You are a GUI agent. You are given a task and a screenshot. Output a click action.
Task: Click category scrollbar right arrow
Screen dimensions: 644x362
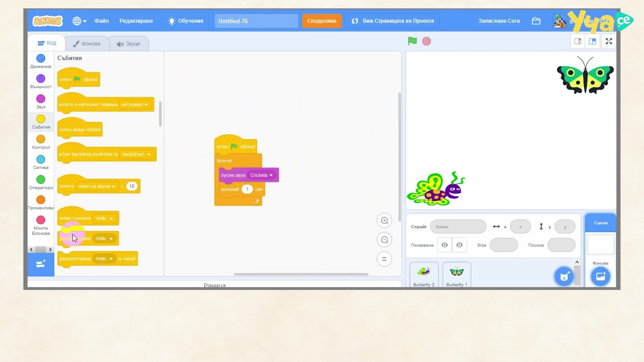point(50,249)
